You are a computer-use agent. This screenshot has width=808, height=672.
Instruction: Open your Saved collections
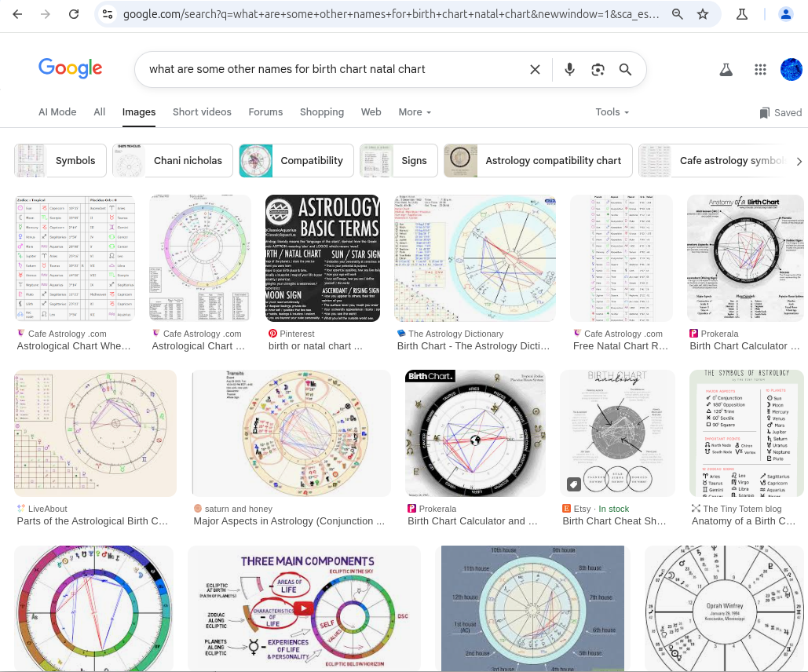(x=781, y=111)
